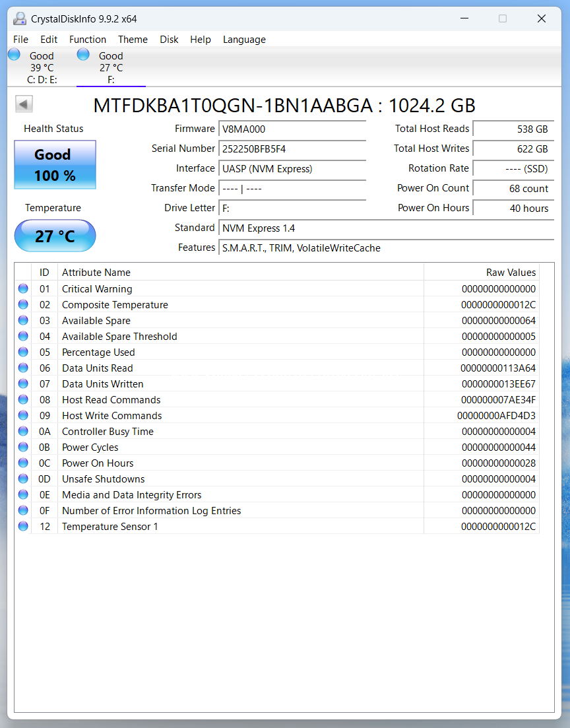
Task: Open the Disk menu
Action: point(169,40)
